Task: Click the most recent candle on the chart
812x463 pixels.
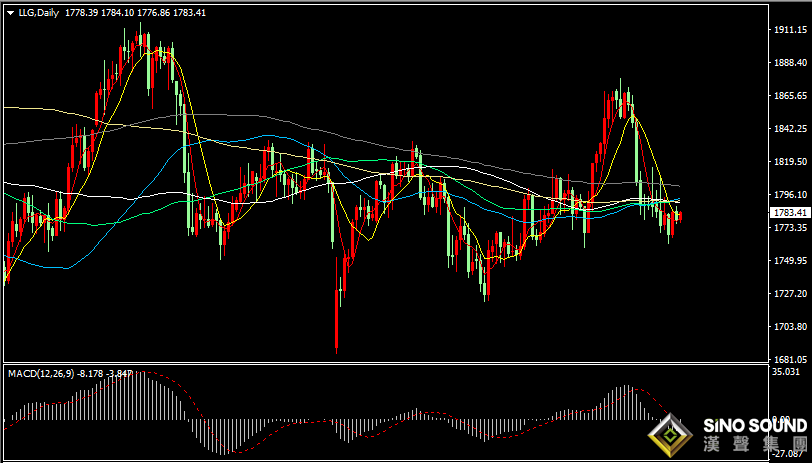Action: 680,216
